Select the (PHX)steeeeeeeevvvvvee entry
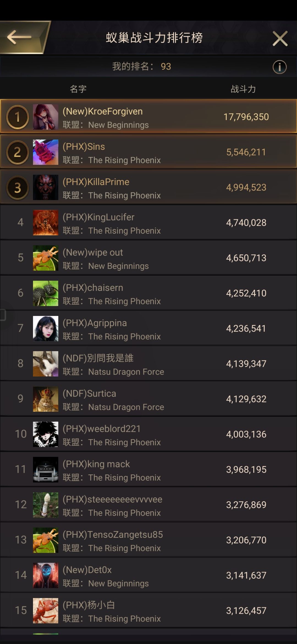The height and width of the screenshot is (644, 297). tap(148, 504)
